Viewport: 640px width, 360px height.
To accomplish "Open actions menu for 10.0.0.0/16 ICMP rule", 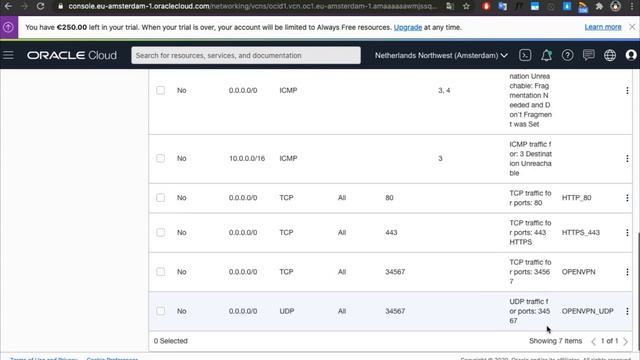I will [x=627, y=158].
